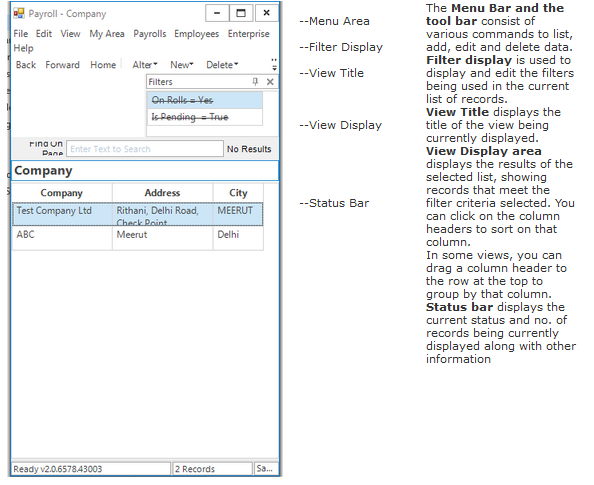
Task: Open the File menu
Action: [x=21, y=34]
